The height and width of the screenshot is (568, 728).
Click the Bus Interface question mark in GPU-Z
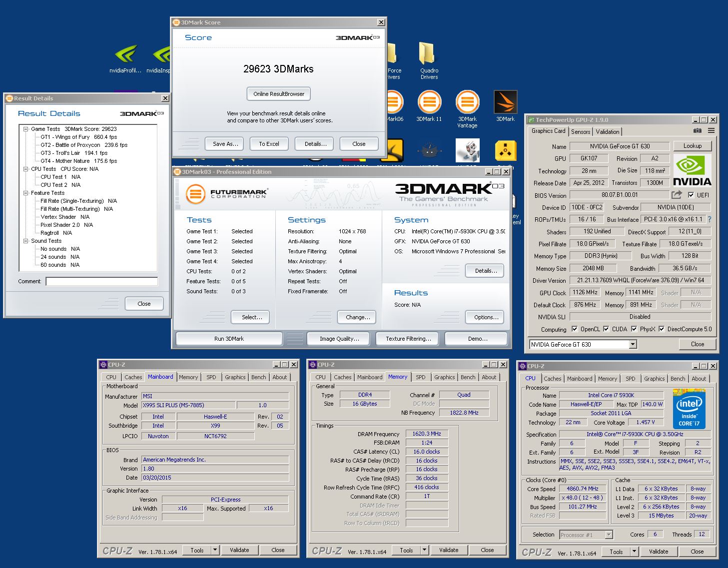pos(709,219)
